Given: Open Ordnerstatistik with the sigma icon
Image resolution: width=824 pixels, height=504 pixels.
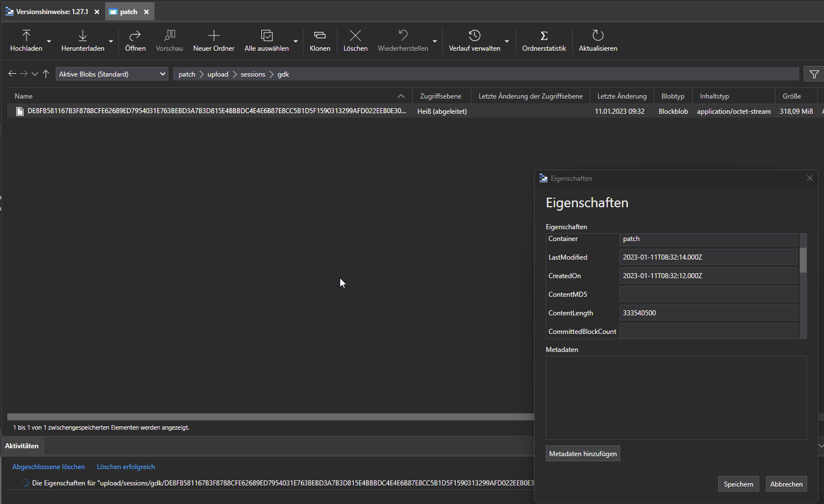Looking at the screenshot, I should (x=544, y=36).
